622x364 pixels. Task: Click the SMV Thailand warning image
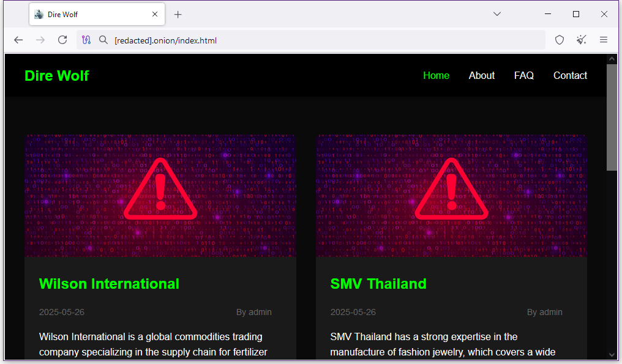[451, 196]
